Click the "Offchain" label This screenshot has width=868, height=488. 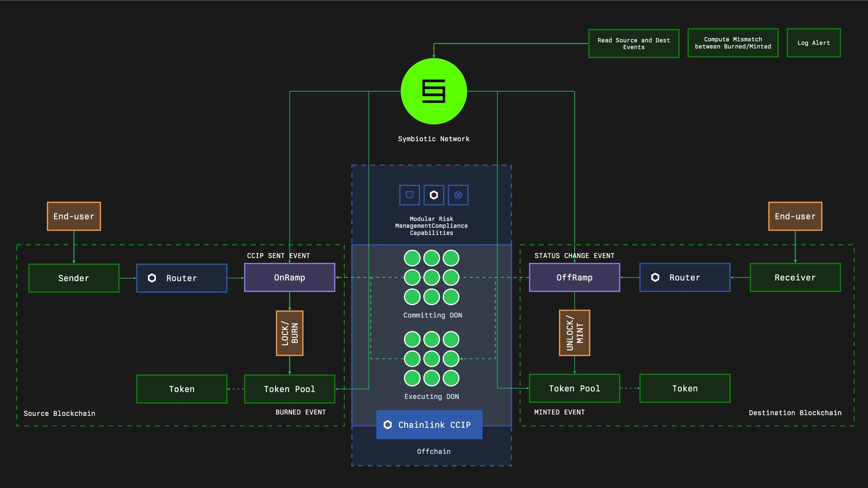pos(434,451)
